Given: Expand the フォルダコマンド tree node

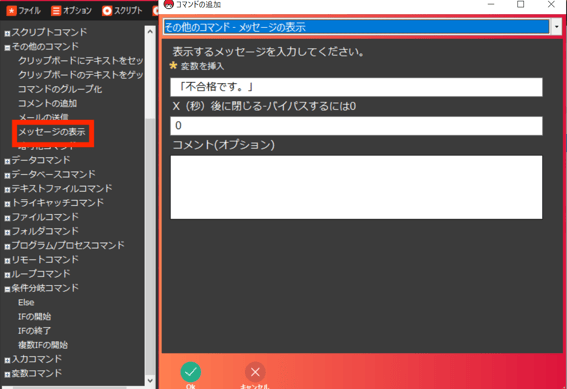Looking at the screenshot, I should tap(7, 232).
